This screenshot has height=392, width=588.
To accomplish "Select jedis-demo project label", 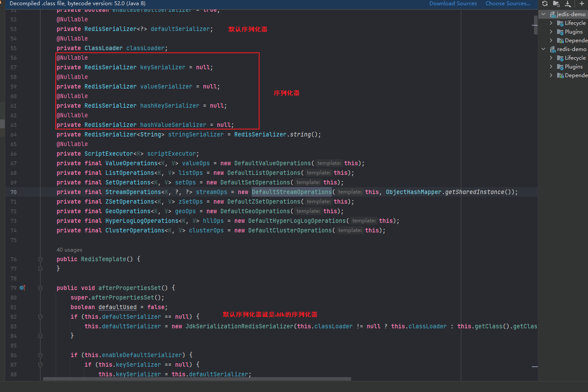I will (571, 14).
